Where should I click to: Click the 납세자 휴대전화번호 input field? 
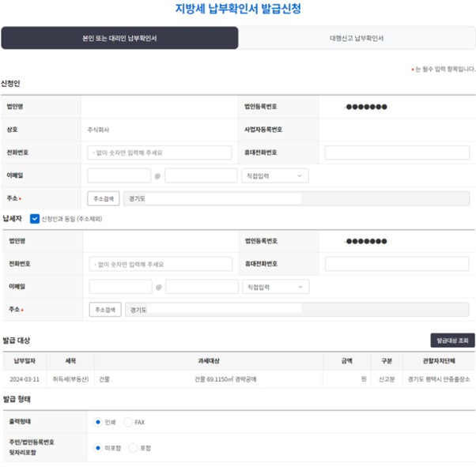(397, 264)
